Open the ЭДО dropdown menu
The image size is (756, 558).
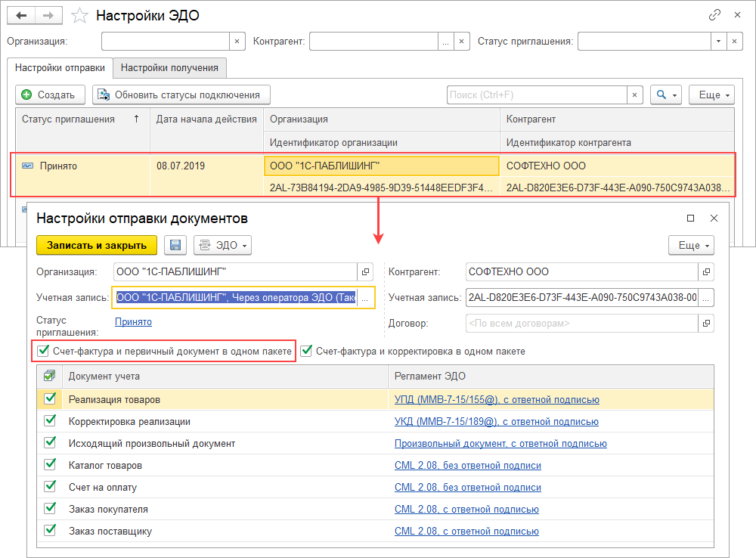pyautogui.click(x=222, y=245)
